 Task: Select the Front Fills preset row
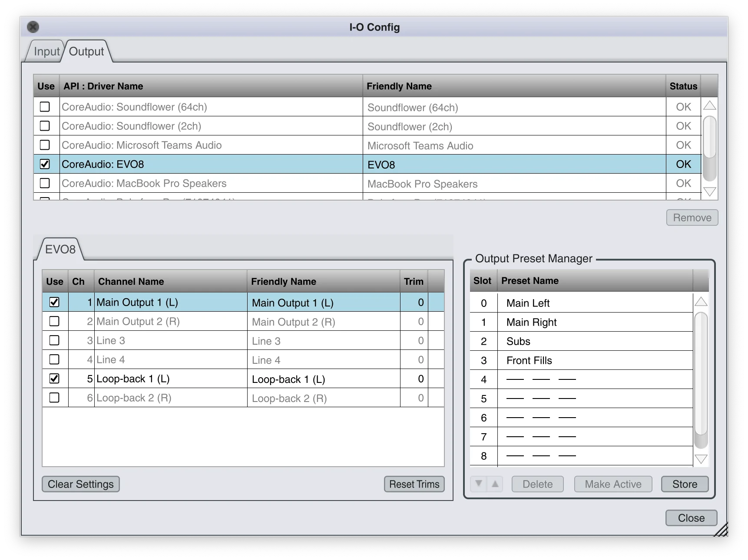click(581, 360)
